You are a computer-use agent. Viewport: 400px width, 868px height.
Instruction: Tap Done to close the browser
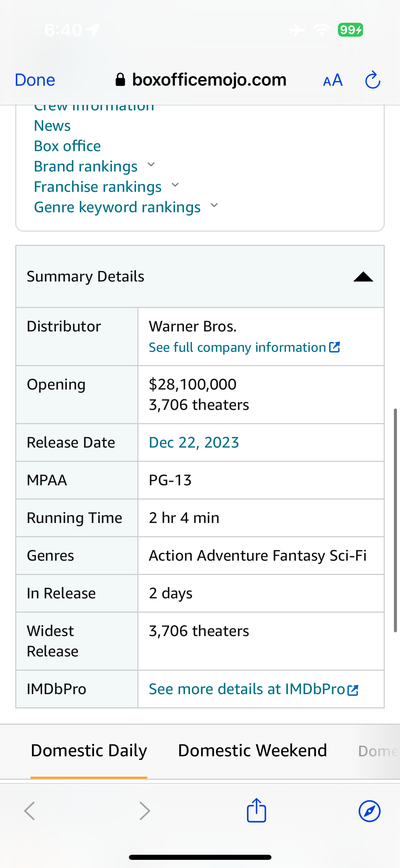click(x=35, y=80)
